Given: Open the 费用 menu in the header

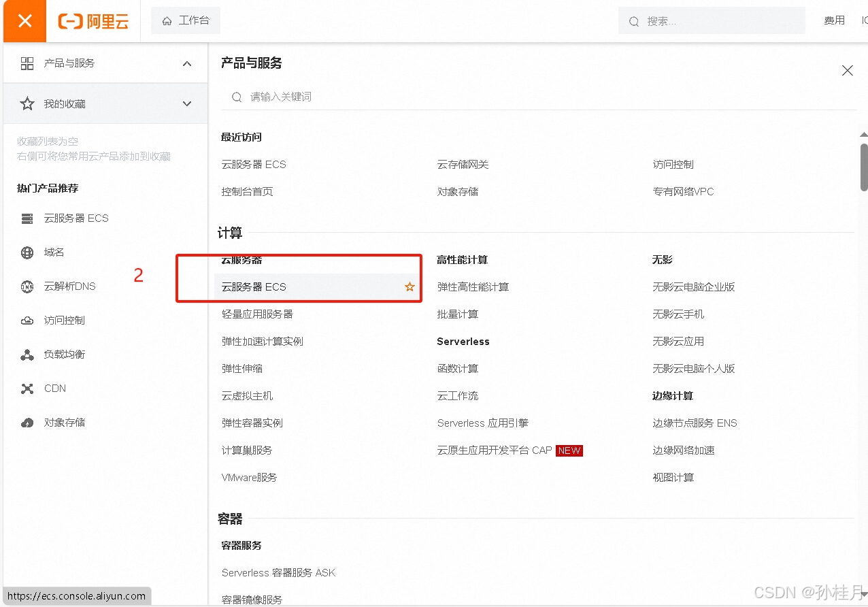Looking at the screenshot, I should click(x=834, y=21).
